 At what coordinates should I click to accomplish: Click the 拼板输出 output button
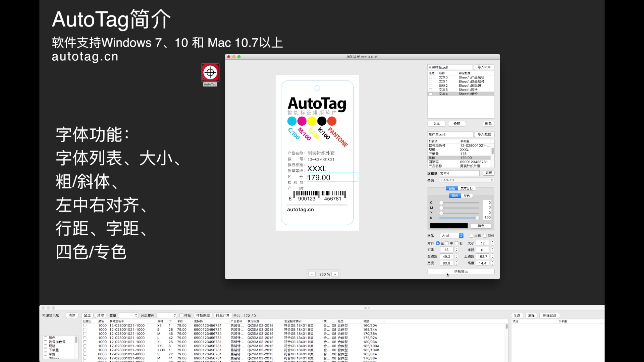[461, 271]
